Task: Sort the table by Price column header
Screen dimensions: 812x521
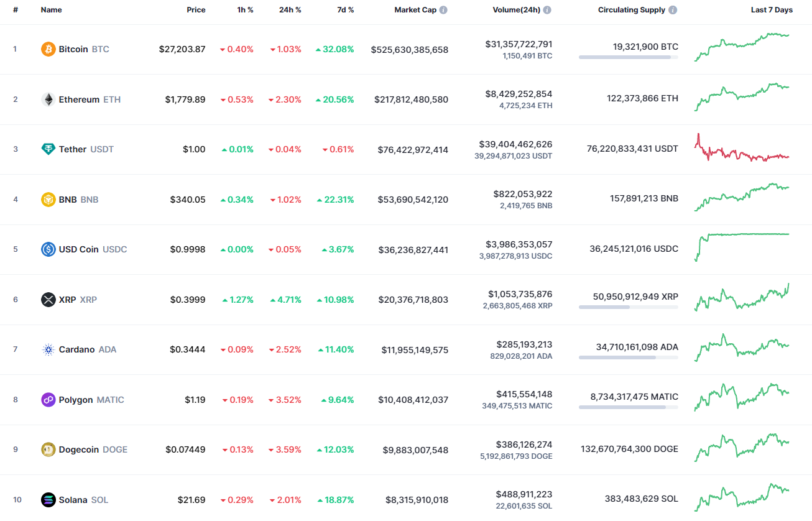Action: (x=196, y=10)
